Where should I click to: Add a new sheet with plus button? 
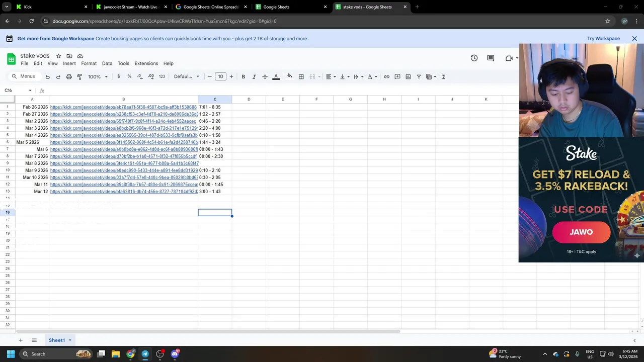click(21, 340)
